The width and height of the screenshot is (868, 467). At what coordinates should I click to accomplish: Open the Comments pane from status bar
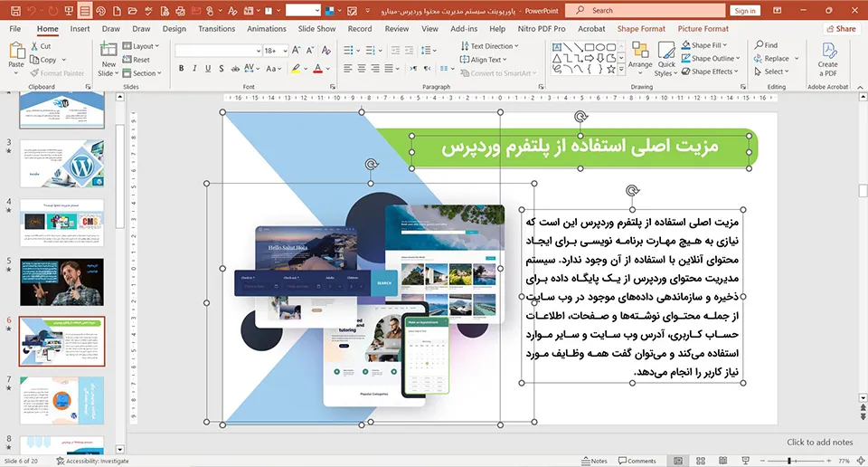[637, 461]
